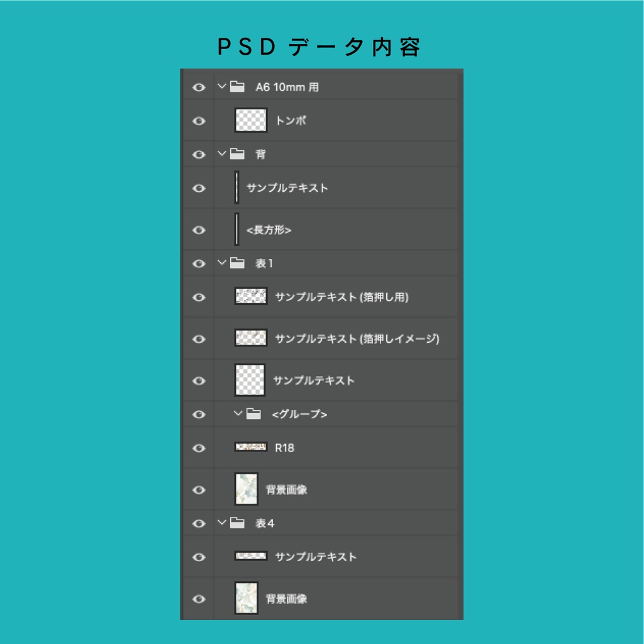Hide the サンプルテキスト (箔押しイメージ) layer
Image resolution: width=644 pixels, height=644 pixels.
199,339
